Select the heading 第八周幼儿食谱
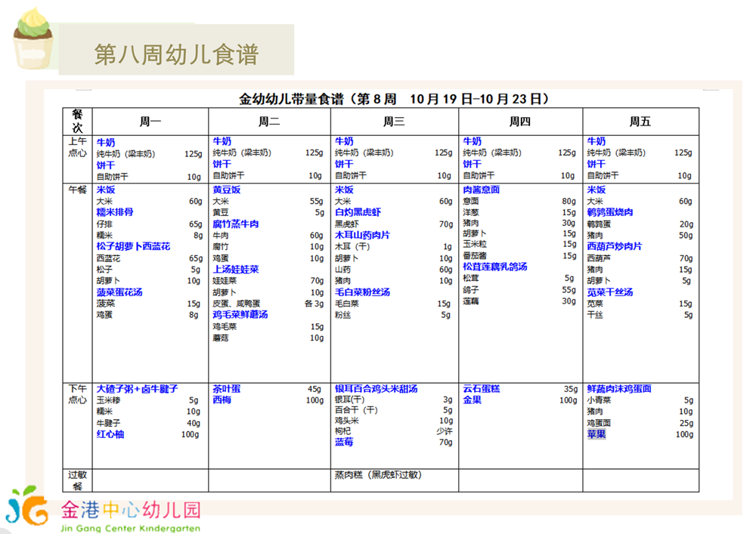The width and height of the screenshot is (756, 534). click(176, 54)
